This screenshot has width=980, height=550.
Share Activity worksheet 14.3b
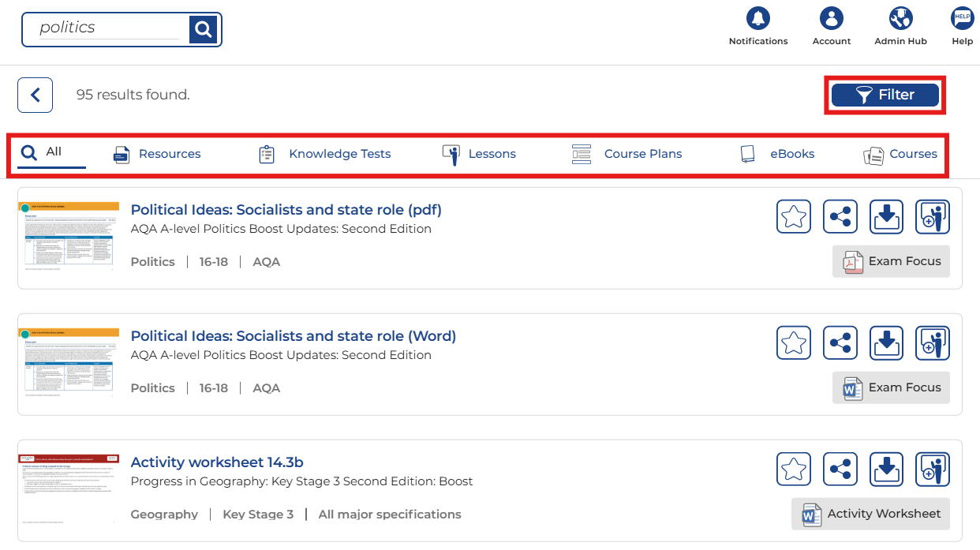click(x=840, y=469)
